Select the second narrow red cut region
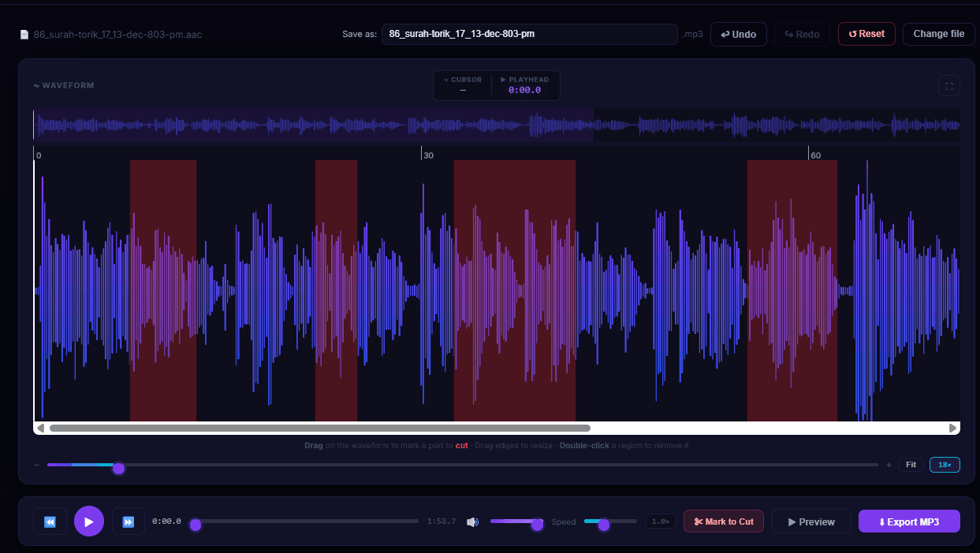Image resolution: width=980 pixels, height=553 pixels. pyautogui.click(x=336, y=290)
